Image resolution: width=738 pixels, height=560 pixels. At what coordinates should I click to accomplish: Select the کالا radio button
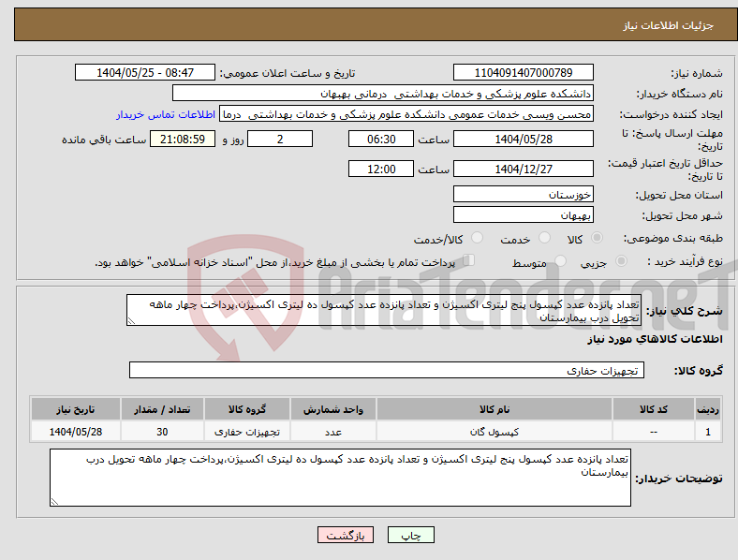click(x=597, y=238)
